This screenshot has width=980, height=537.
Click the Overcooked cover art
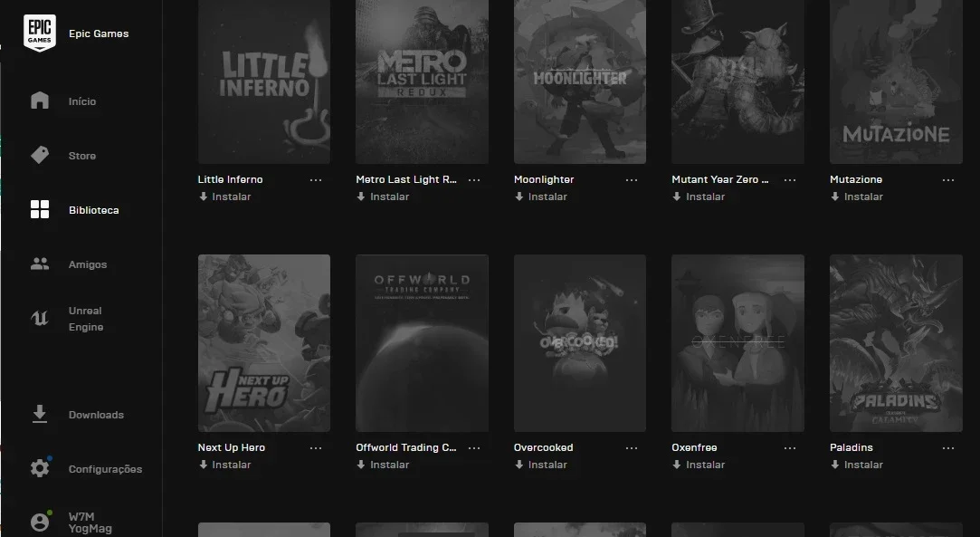pyautogui.click(x=580, y=343)
